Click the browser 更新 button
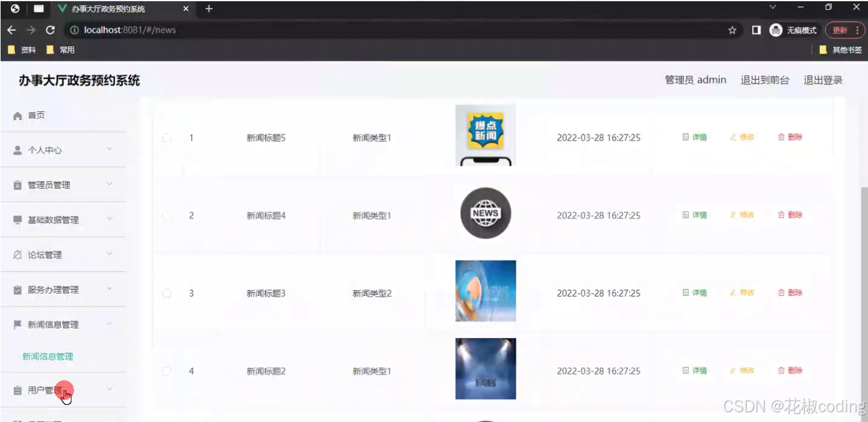 [845, 30]
